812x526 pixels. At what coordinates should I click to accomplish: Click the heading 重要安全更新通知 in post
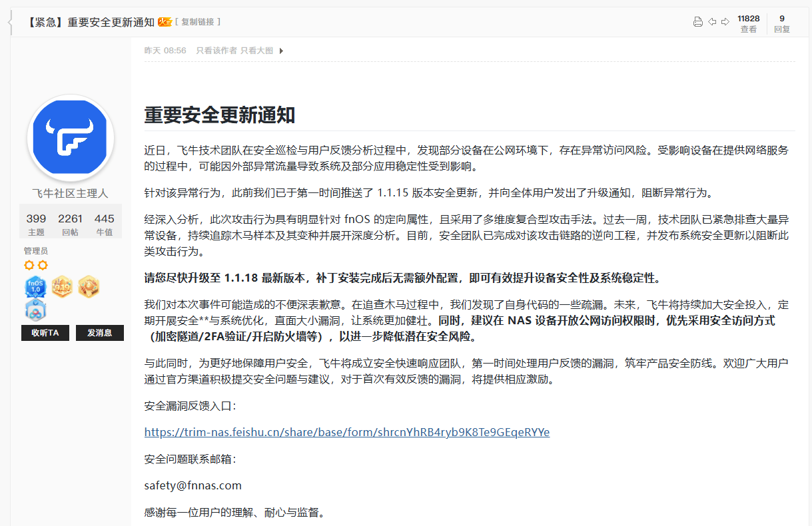220,115
